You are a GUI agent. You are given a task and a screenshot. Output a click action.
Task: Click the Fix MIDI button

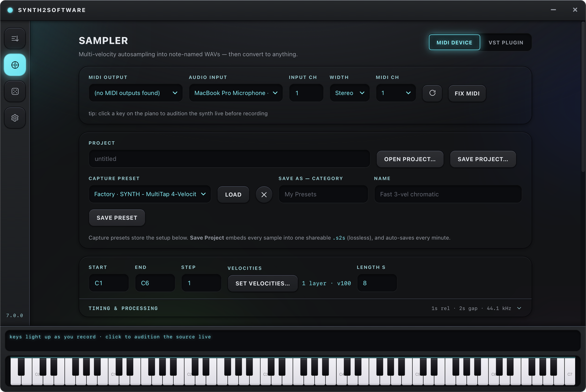(467, 93)
